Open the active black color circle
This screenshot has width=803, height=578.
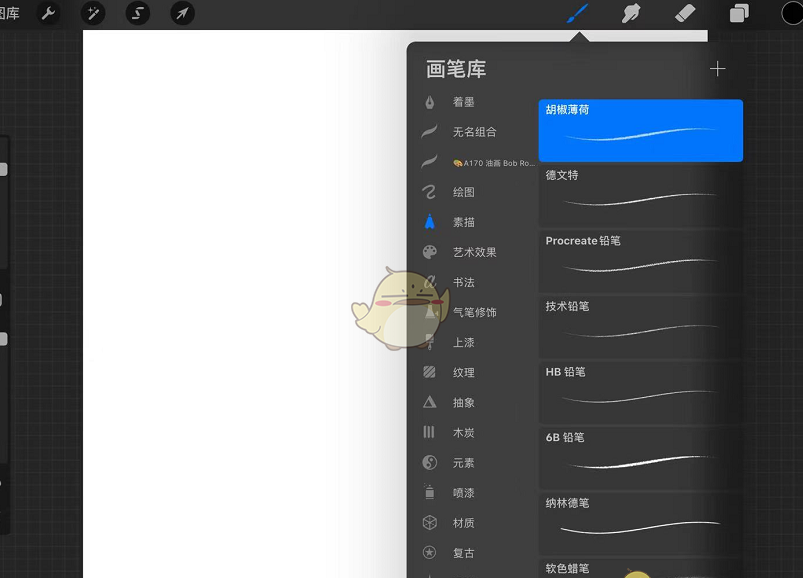pos(792,13)
